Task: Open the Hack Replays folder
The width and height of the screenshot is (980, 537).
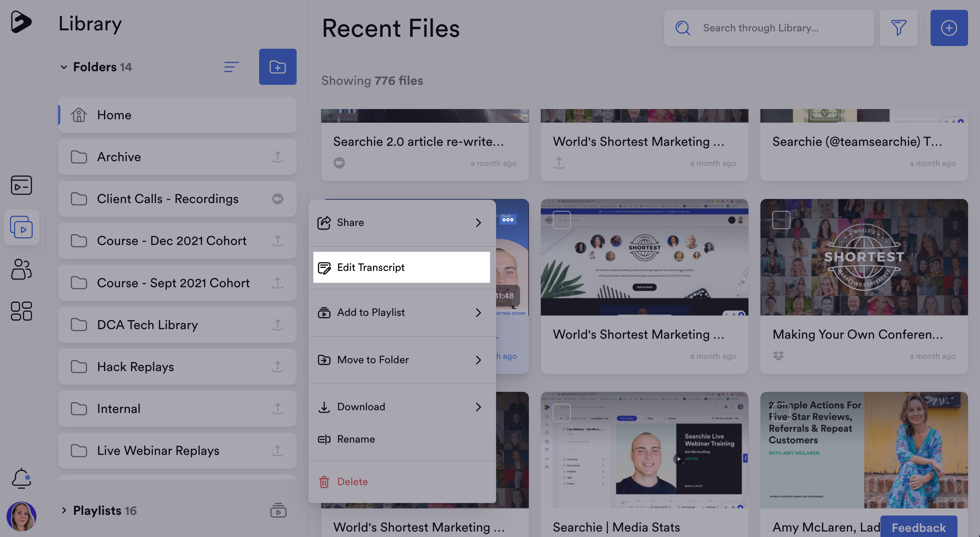Action: click(177, 367)
